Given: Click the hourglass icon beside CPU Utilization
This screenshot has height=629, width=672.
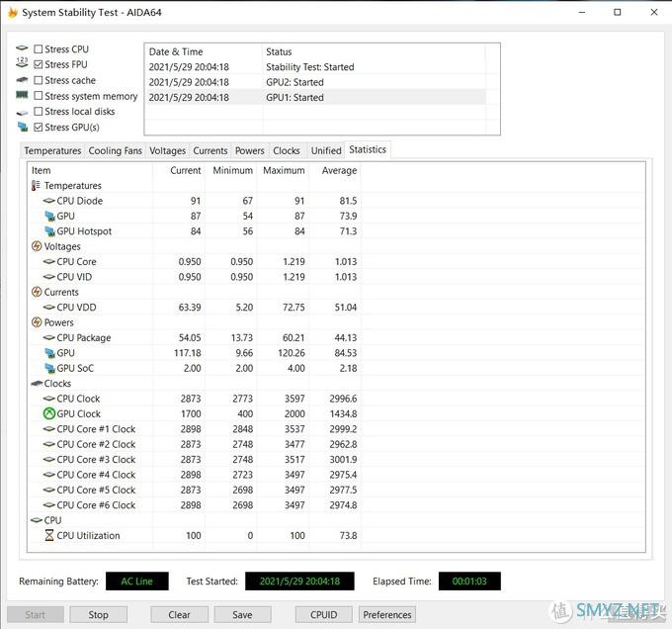Looking at the screenshot, I should click(x=49, y=535).
